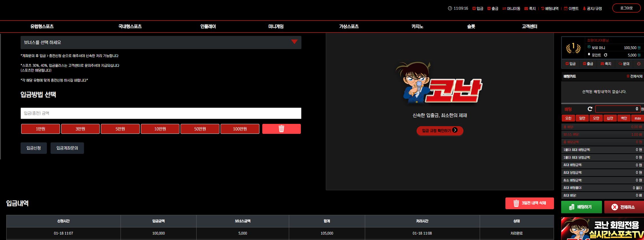Open 이벤트 in top bar
Screen dimensions: 644x240
(571, 9)
